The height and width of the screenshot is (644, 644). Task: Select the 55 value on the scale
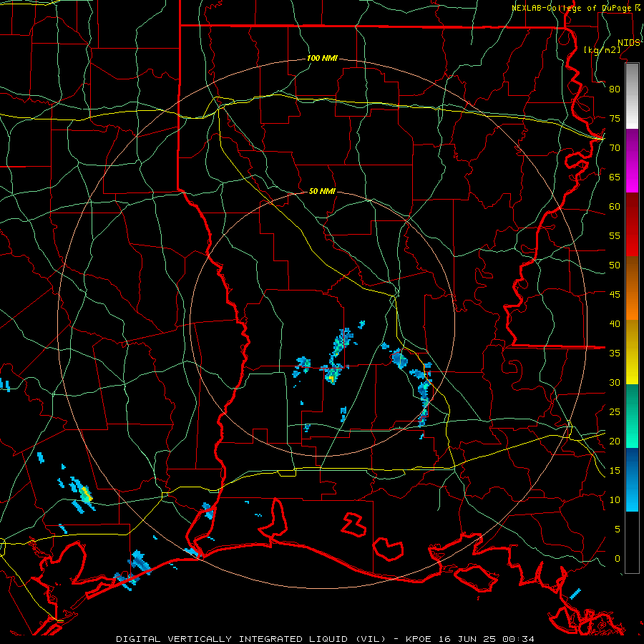coord(615,235)
